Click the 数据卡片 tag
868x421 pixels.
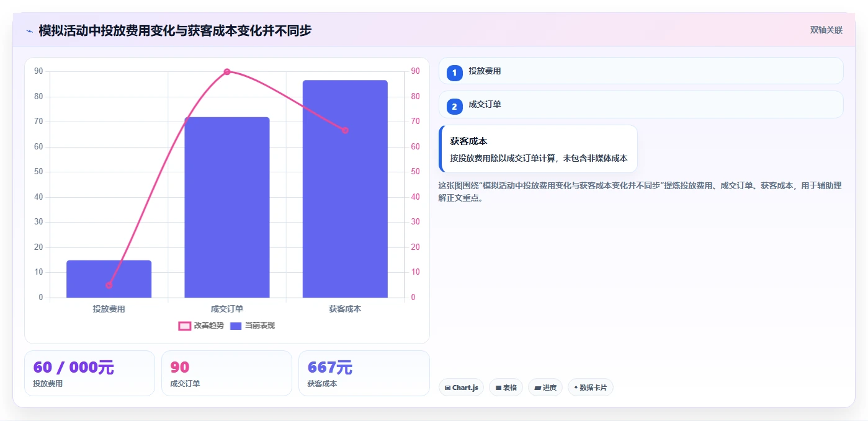coord(590,388)
